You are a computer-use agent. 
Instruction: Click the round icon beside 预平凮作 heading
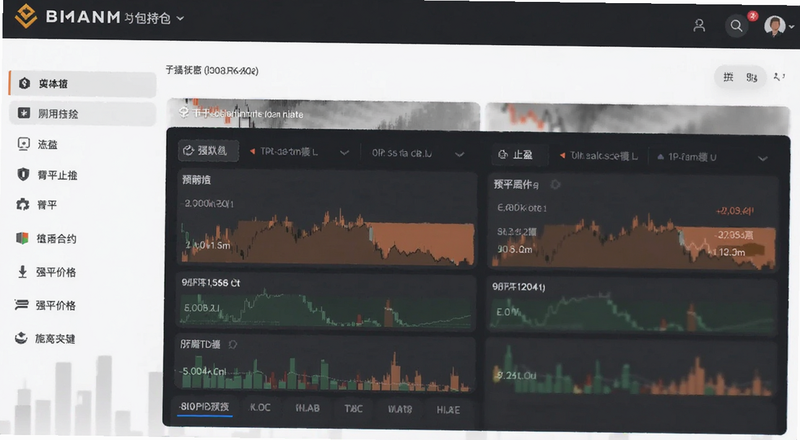pos(555,184)
